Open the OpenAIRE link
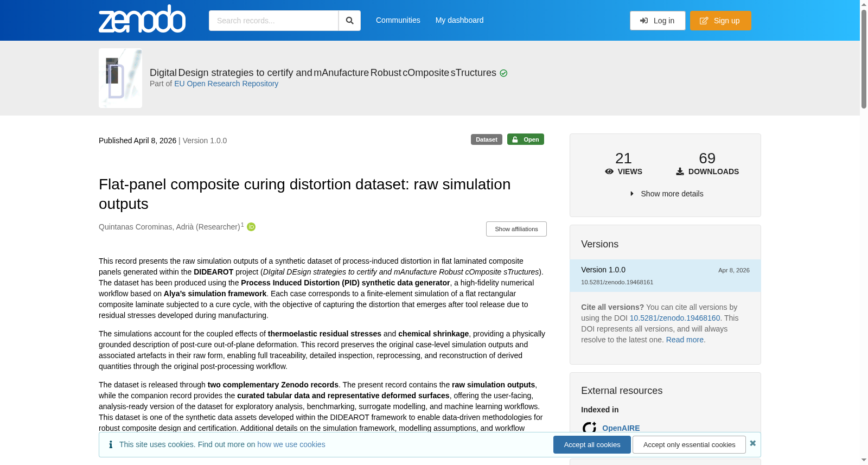The width and height of the screenshot is (868, 465). pyautogui.click(x=621, y=428)
